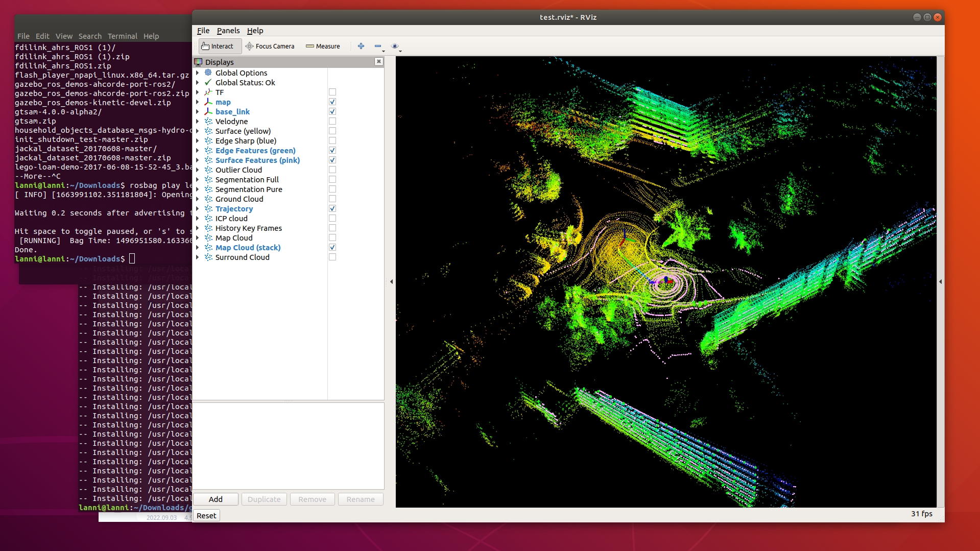
Task: Click the Segmentation Pure cloud icon
Action: [x=208, y=189]
